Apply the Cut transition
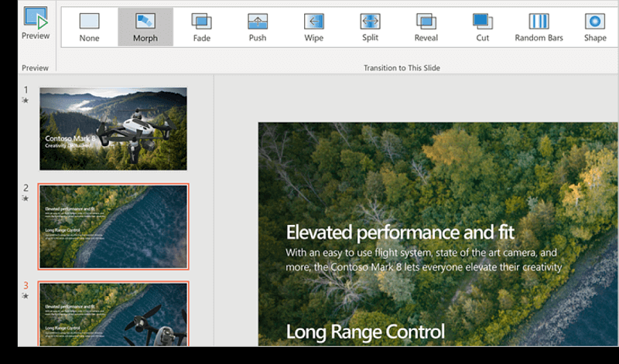Screen dimensions: 619x364 482,26
